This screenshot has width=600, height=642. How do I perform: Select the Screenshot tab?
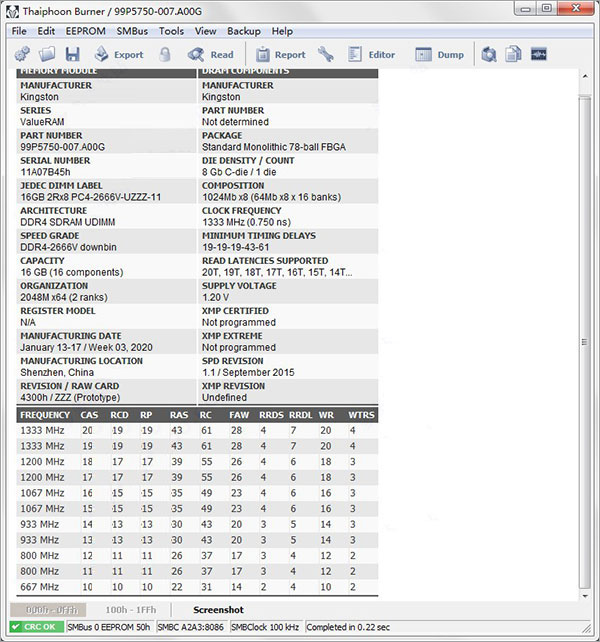pyautogui.click(x=218, y=609)
